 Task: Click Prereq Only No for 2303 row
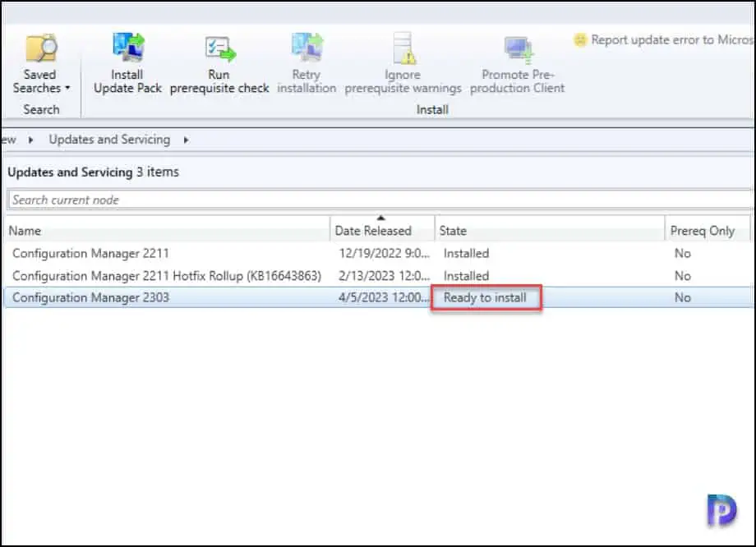[683, 297]
